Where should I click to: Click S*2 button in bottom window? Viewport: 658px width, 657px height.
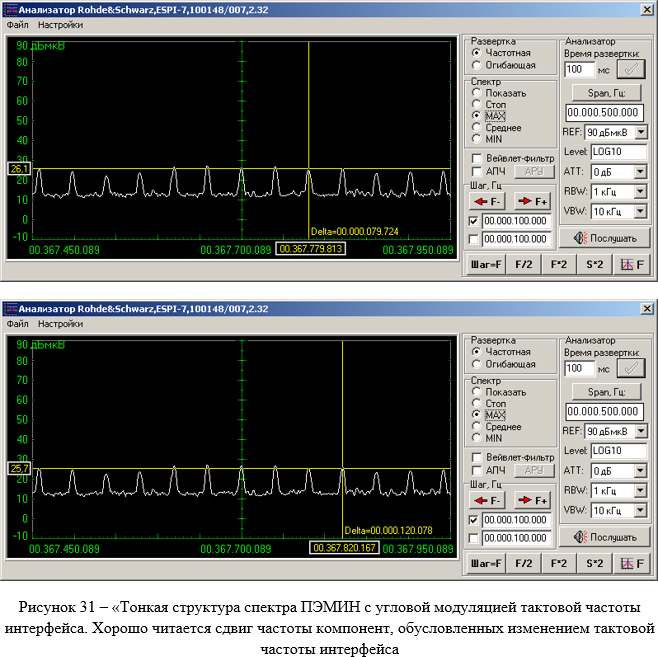(x=594, y=563)
